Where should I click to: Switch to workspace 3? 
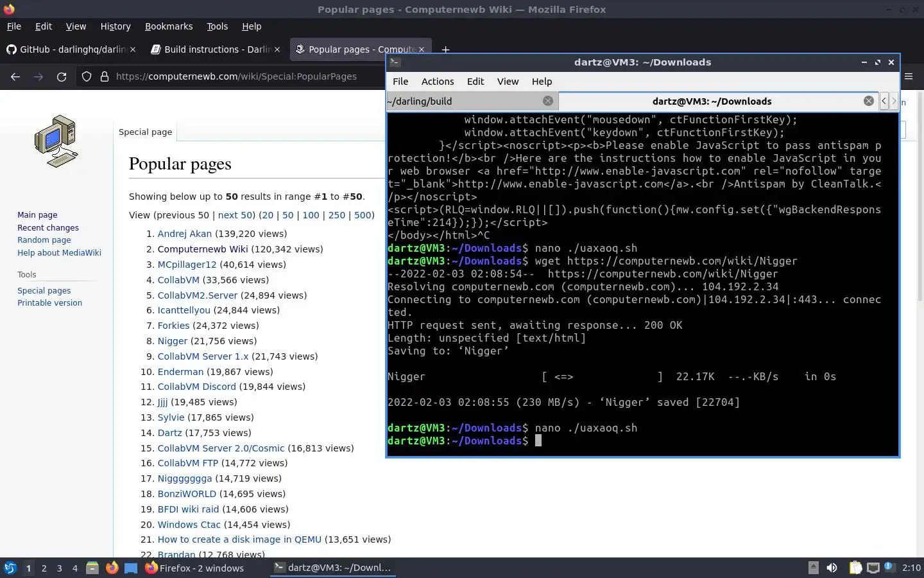click(60, 568)
